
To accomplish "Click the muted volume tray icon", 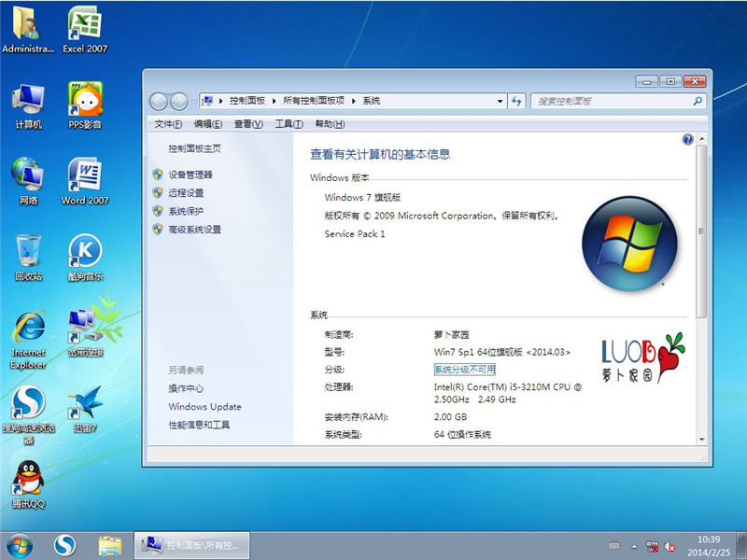I will click(x=669, y=547).
